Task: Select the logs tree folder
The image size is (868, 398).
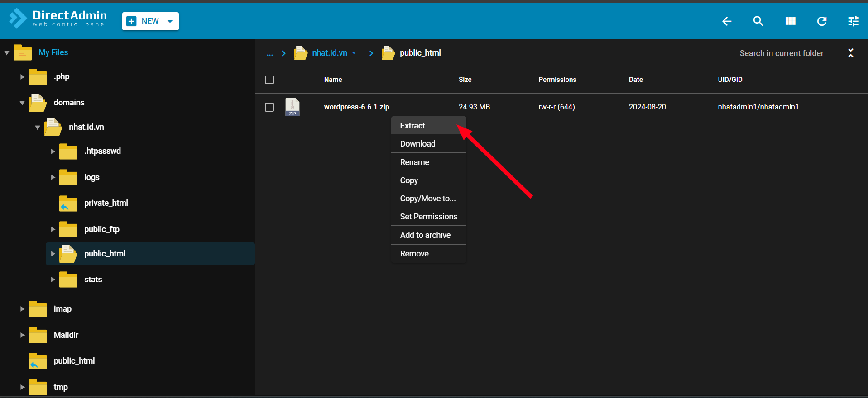Action: pos(92,177)
